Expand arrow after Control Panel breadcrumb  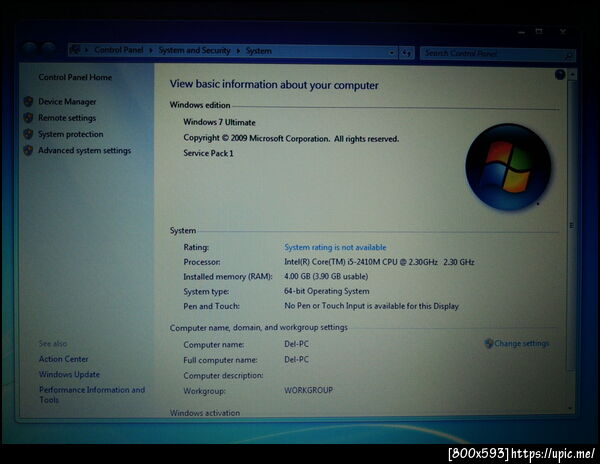point(151,50)
